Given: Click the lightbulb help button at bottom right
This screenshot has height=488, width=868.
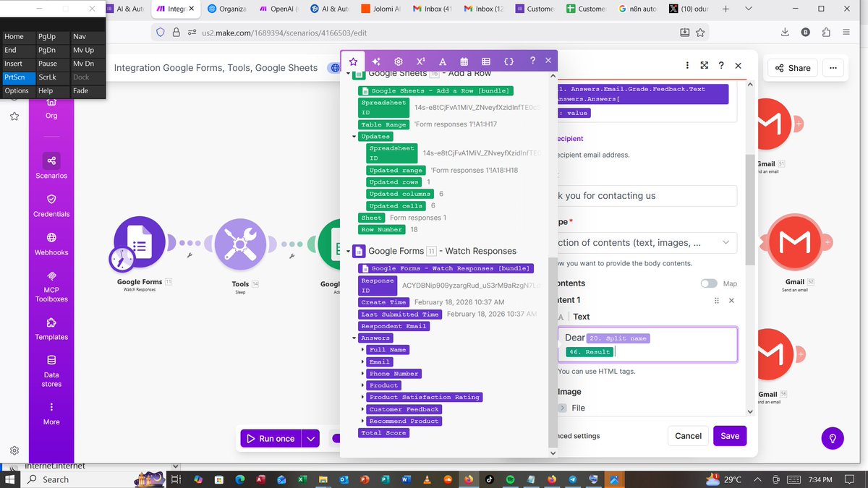Looking at the screenshot, I should pos(833,438).
